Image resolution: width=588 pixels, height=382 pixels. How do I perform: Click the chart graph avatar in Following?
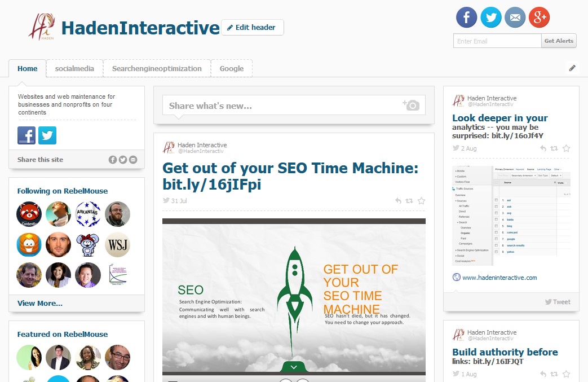pyautogui.click(x=117, y=275)
